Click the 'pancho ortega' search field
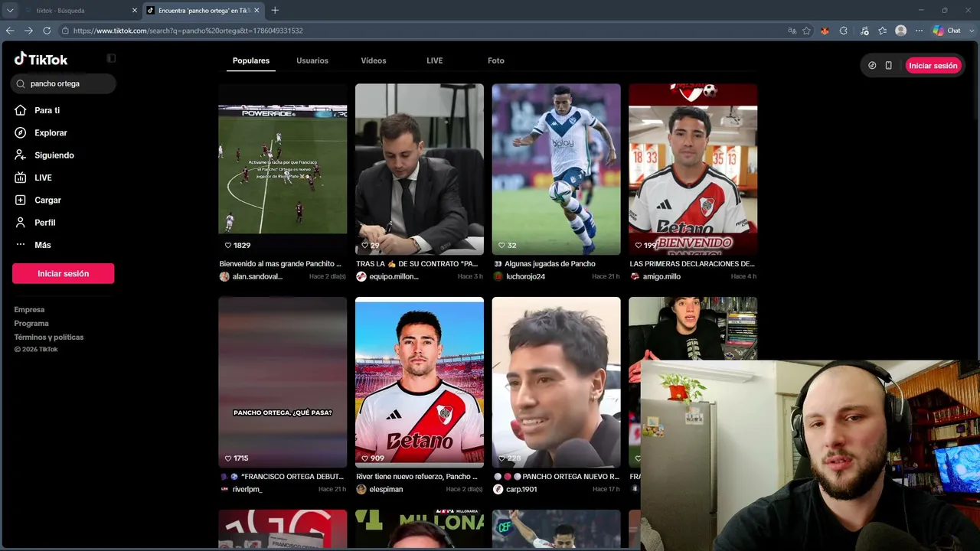The width and height of the screenshot is (980, 551). pos(64,83)
